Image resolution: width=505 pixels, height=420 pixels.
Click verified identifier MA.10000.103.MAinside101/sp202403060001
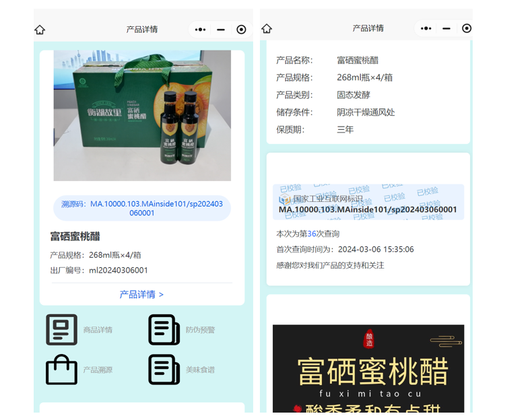pyautogui.click(x=368, y=209)
